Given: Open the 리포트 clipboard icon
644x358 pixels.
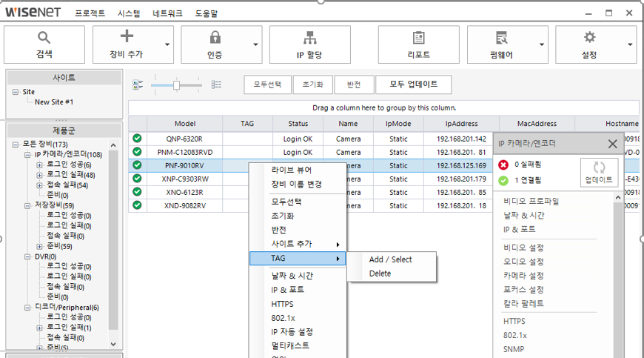Looking at the screenshot, I should (x=418, y=37).
